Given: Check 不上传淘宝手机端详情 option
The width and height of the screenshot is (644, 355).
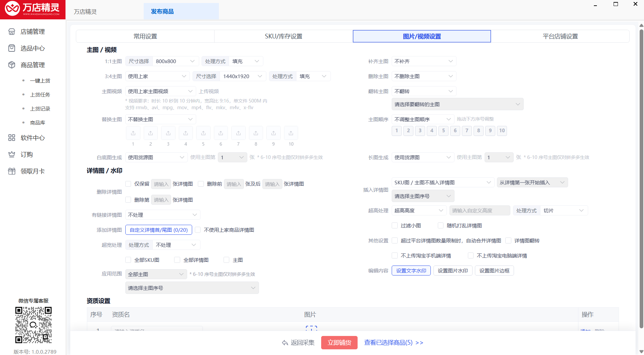Looking at the screenshot, I should click(395, 255).
